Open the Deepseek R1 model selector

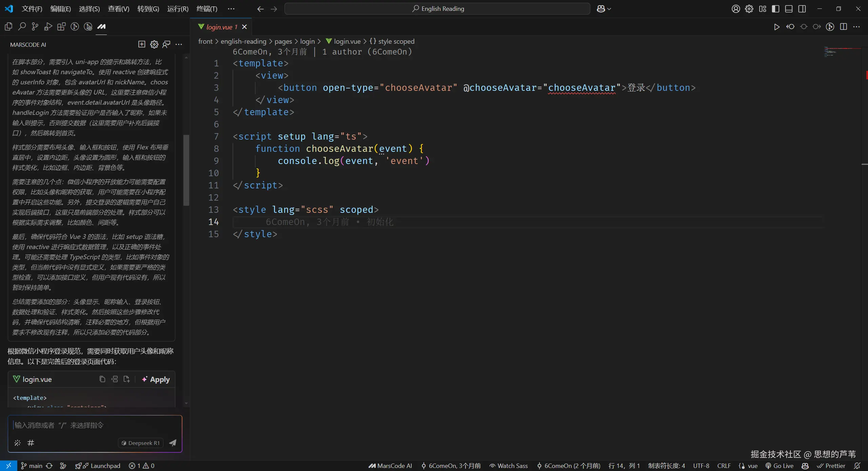click(x=141, y=443)
